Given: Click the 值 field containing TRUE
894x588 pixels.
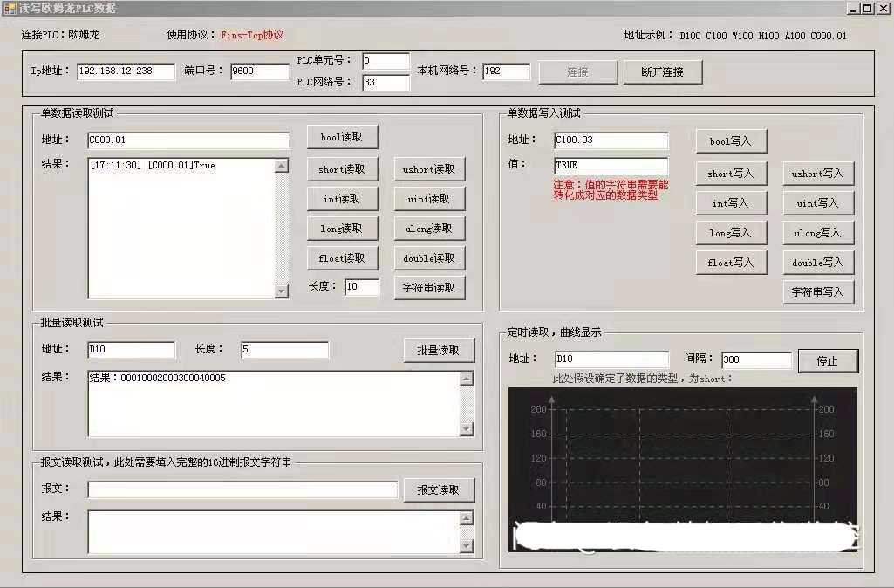Looking at the screenshot, I should pos(611,166).
